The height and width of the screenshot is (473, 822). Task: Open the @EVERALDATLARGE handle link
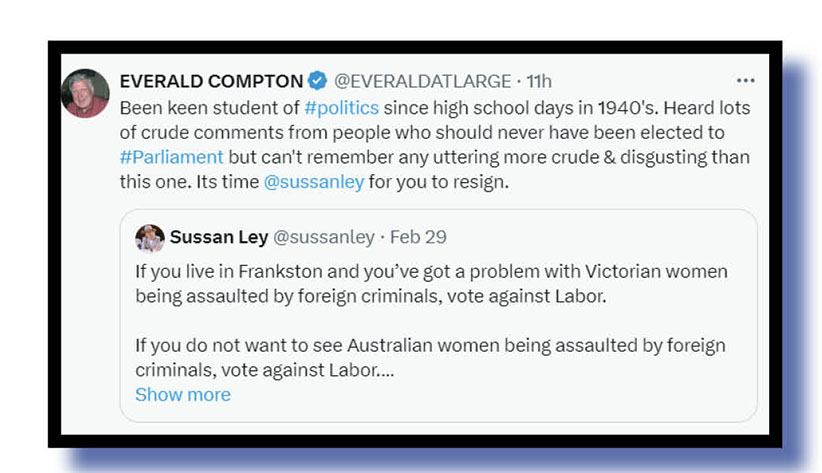pos(422,81)
